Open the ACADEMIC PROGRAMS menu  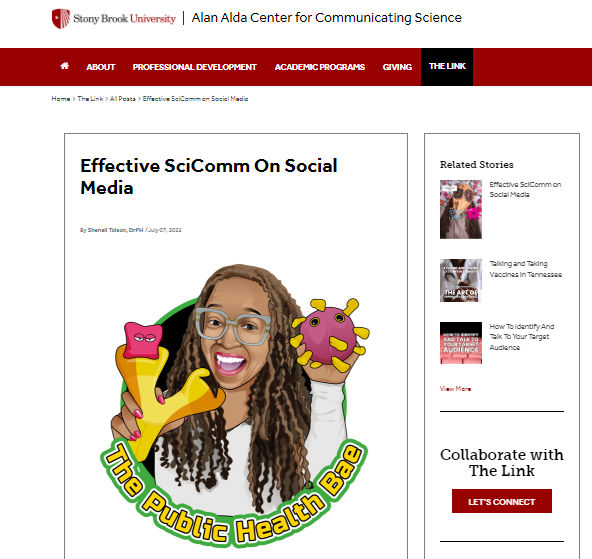(320, 67)
